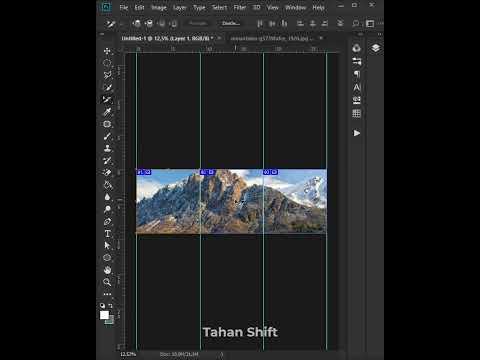Open the Search magnifier in options bar
This screenshot has height=360, width=480.
[356, 23]
